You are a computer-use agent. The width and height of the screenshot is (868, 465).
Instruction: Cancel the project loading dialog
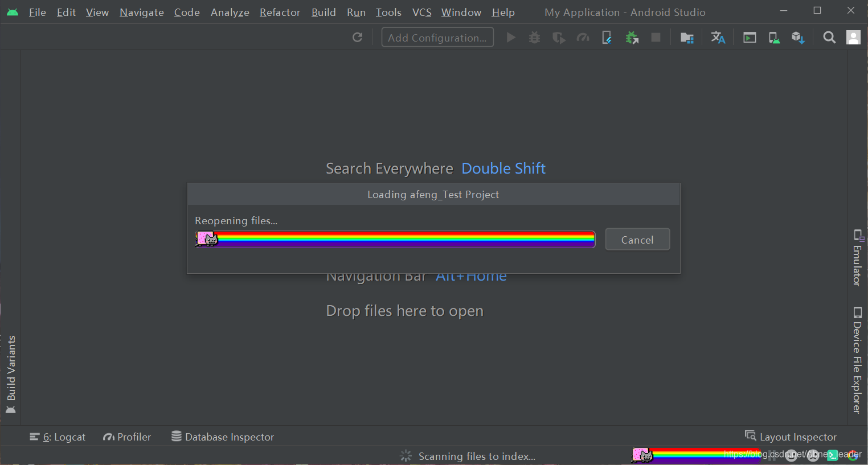(637, 240)
